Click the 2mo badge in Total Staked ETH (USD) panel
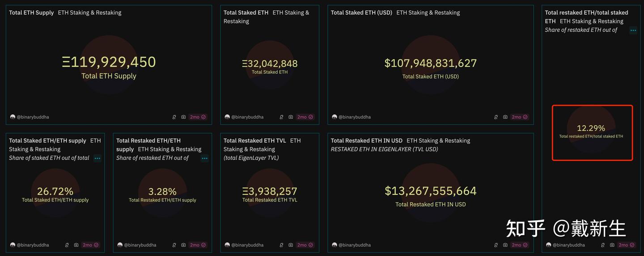The width and height of the screenshot is (644, 256). click(520, 117)
